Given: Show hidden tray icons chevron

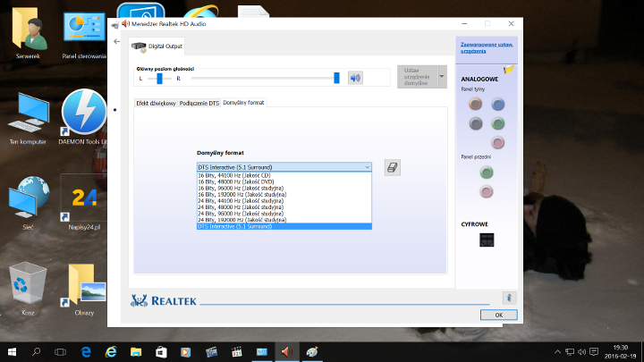Looking at the screenshot, I should coord(557,352).
